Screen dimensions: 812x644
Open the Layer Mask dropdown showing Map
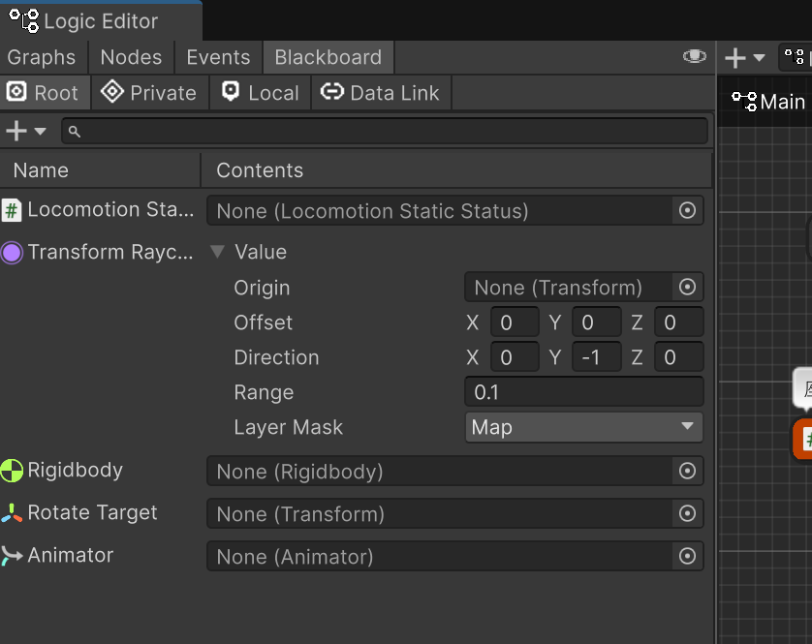click(583, 427)
